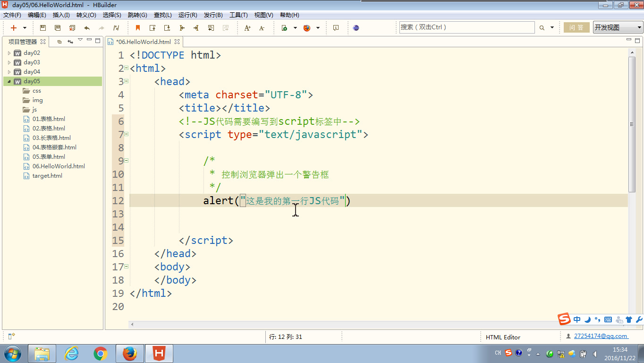
Task: Select 03.长表格.html in project tree
Action: click(51, 138)
